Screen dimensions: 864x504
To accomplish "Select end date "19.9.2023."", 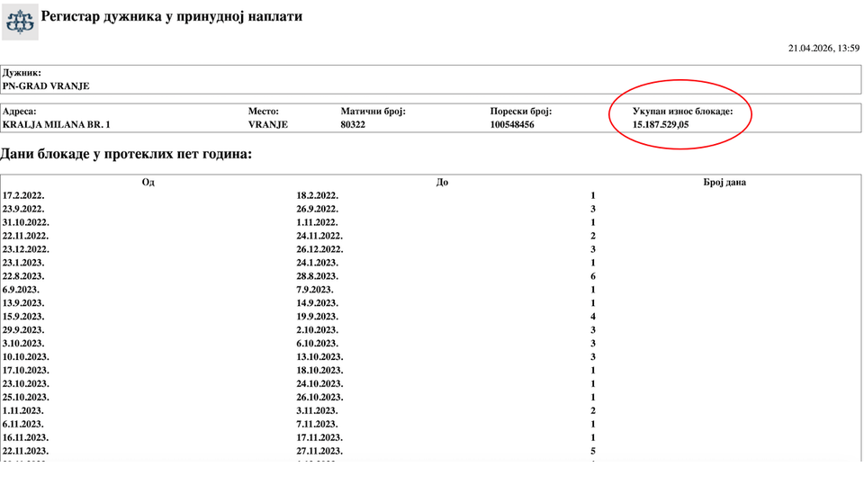I will (318, 317).
